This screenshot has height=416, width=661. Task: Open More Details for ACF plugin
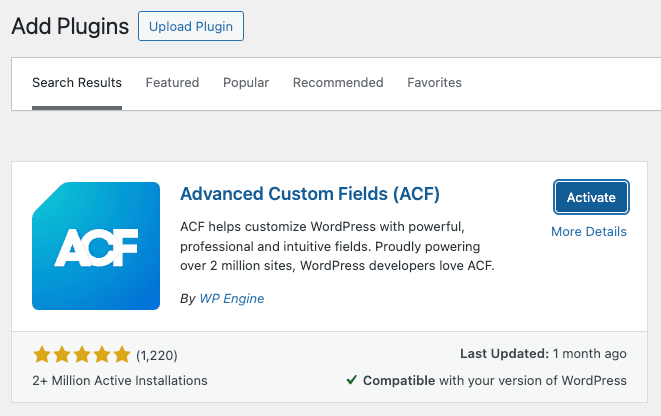point(588,231)
